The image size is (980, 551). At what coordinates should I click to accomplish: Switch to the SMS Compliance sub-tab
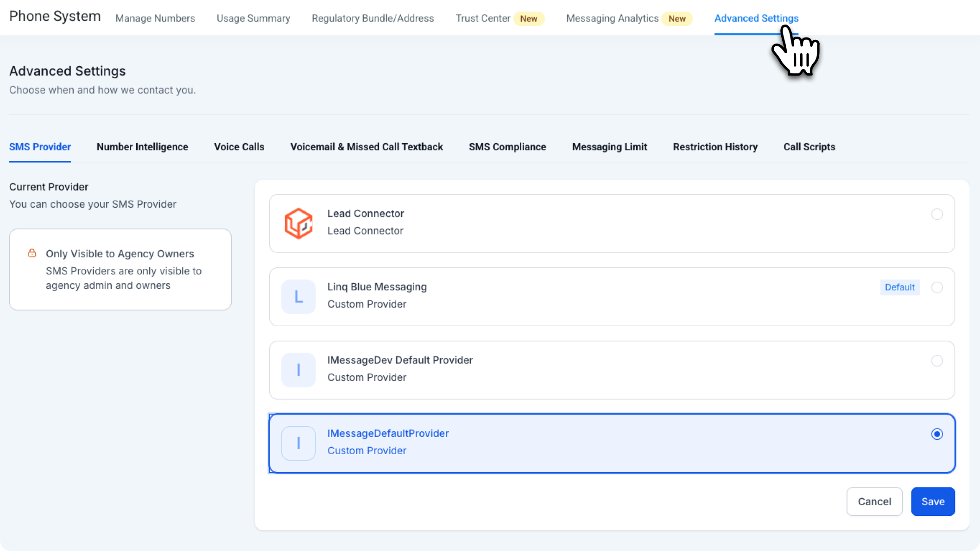pos(507,147)
